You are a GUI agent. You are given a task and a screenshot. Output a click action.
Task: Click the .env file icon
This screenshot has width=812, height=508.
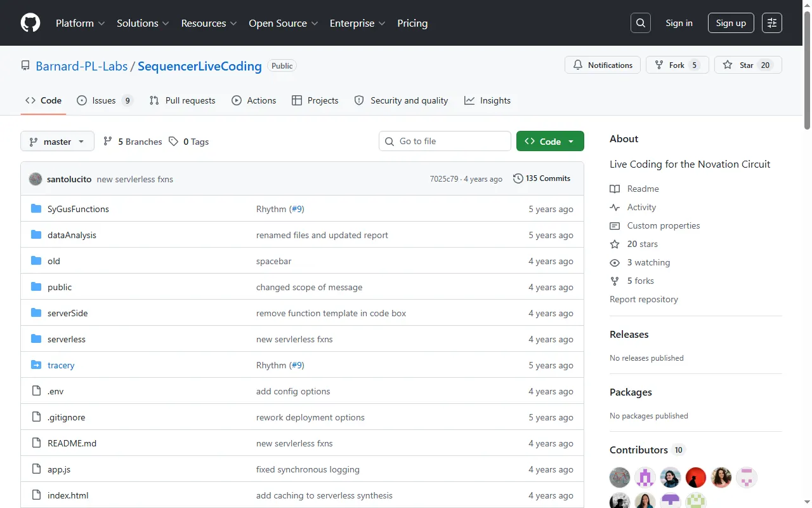[36, 391]
